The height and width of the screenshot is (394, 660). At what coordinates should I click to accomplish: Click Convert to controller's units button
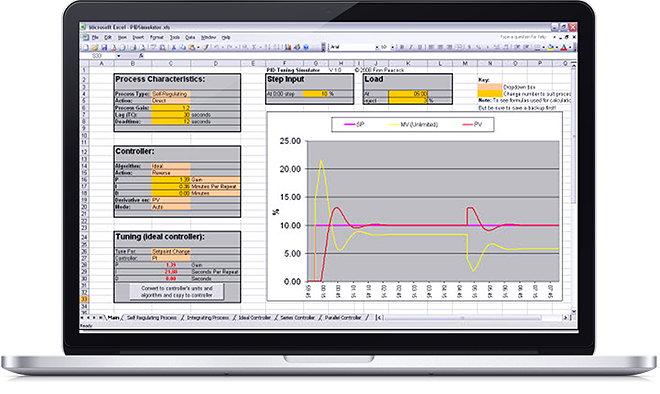177,292
